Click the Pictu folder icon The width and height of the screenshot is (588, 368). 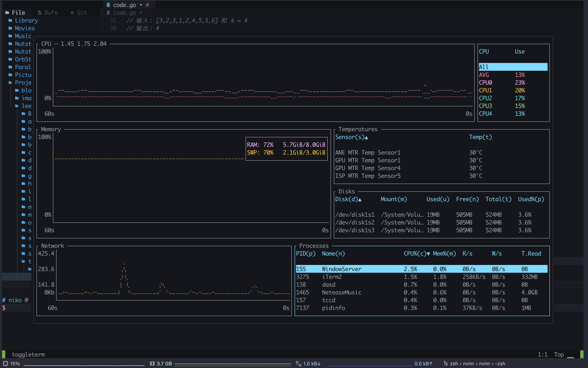(x=10, y=75)
